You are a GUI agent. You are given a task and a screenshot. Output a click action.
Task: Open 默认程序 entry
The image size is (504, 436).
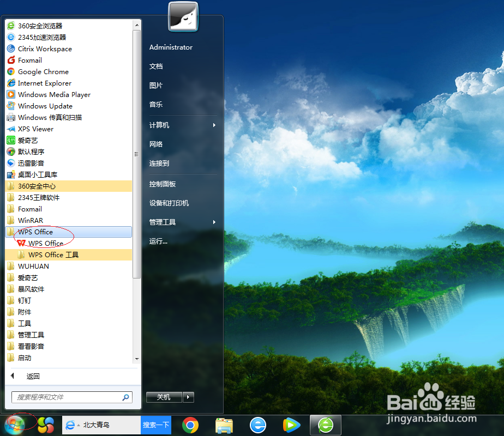(69, 152)
